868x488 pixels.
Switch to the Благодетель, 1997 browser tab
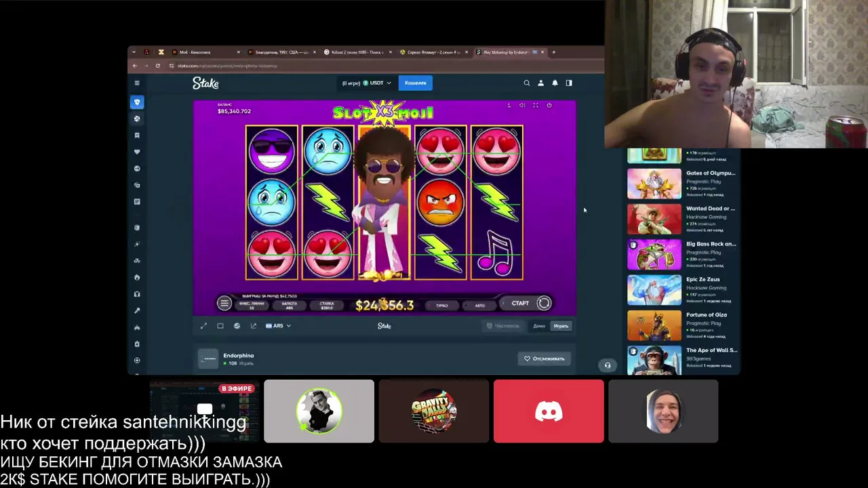pyautogui.click(x=281, y=52)
